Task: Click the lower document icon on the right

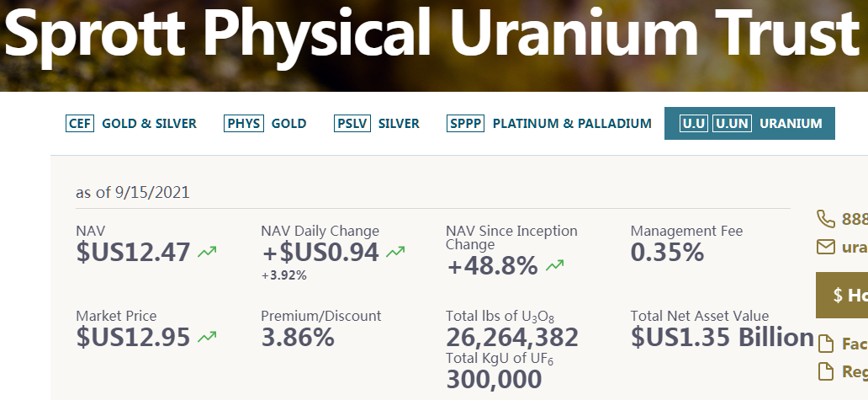Action: pyautogui.click(x=826, y=371)
